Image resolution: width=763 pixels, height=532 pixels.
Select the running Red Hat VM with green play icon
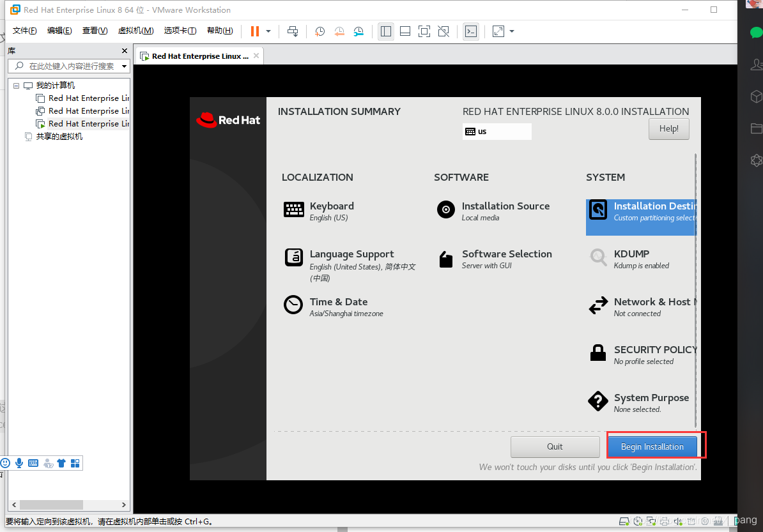[82, 123]
